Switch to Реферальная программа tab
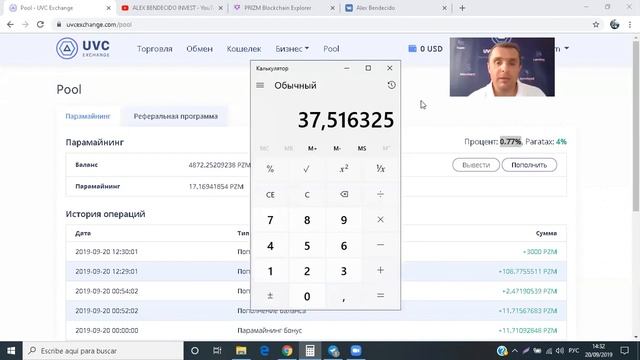This screenshot has height=360, width=640. [176, 116]
